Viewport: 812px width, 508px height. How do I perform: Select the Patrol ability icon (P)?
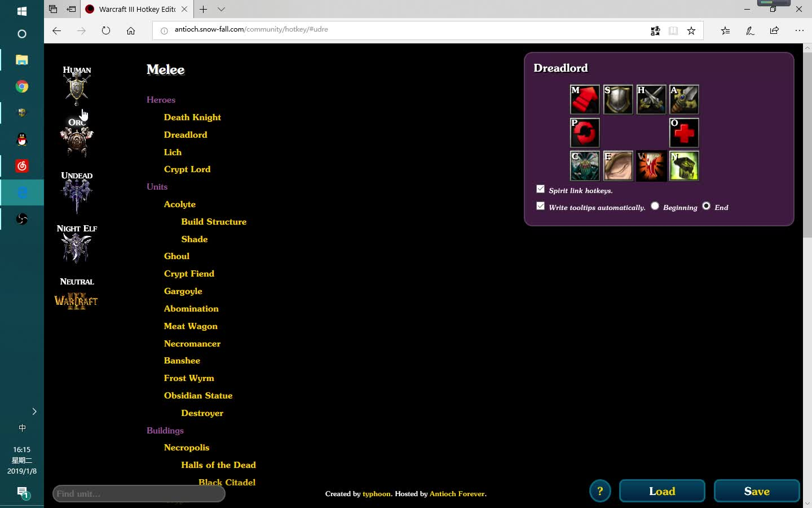click(x=585, y=133)
